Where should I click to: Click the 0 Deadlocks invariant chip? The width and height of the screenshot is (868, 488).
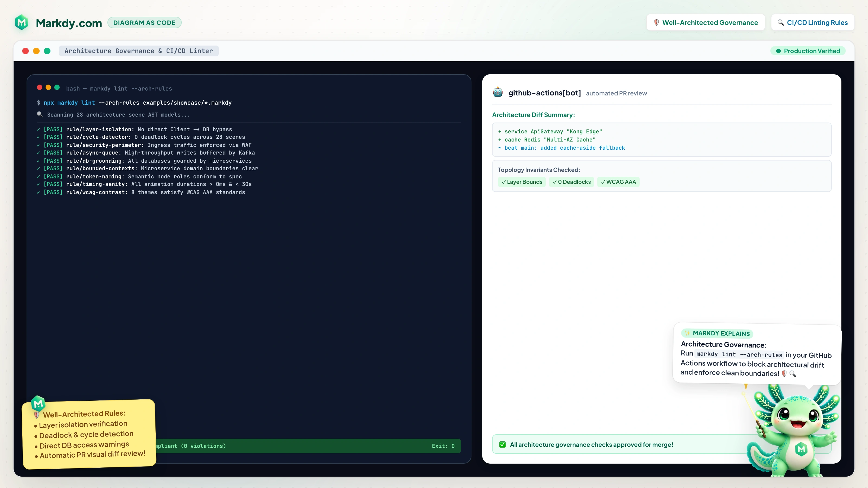[572, 182]
